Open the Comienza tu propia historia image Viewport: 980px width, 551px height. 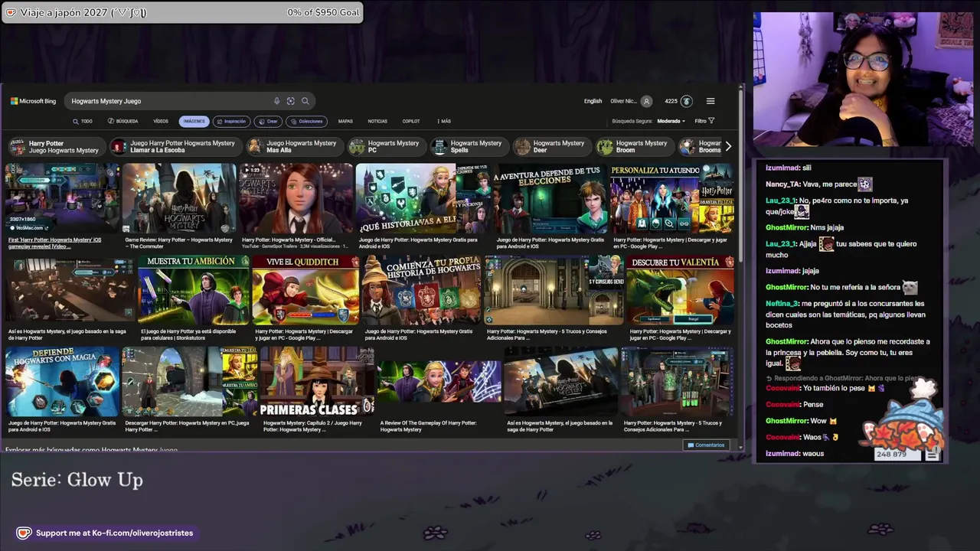point(422,290)
